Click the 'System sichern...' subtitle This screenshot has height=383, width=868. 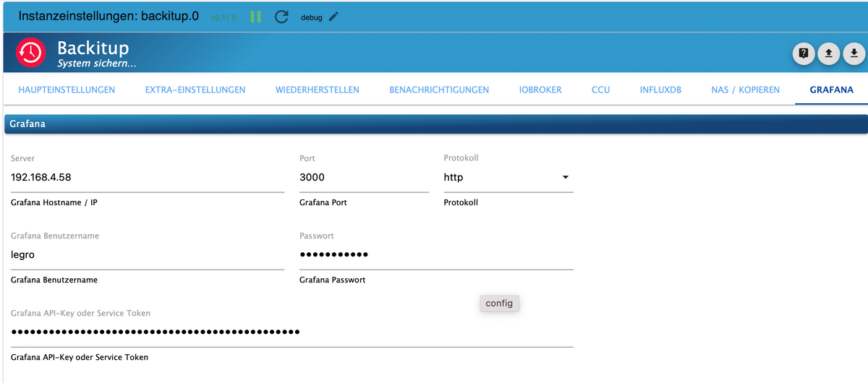(97, 64)
